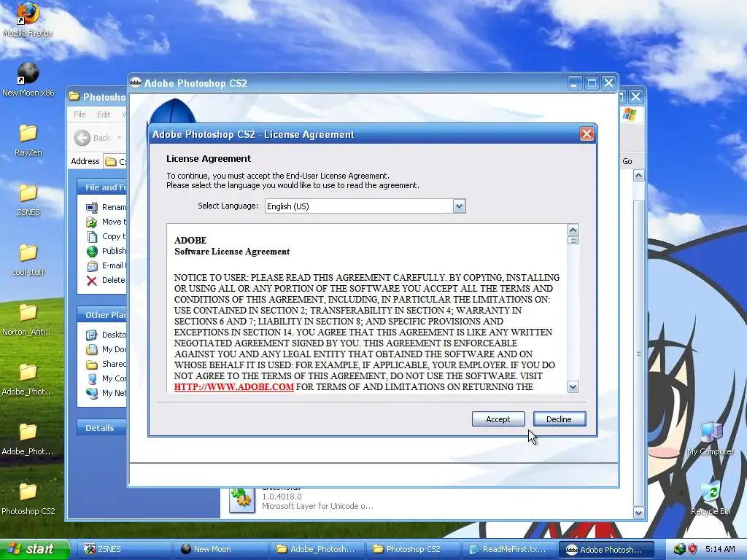Decline the license agreement
747x560 pixels.
click(x=560, y=419)
